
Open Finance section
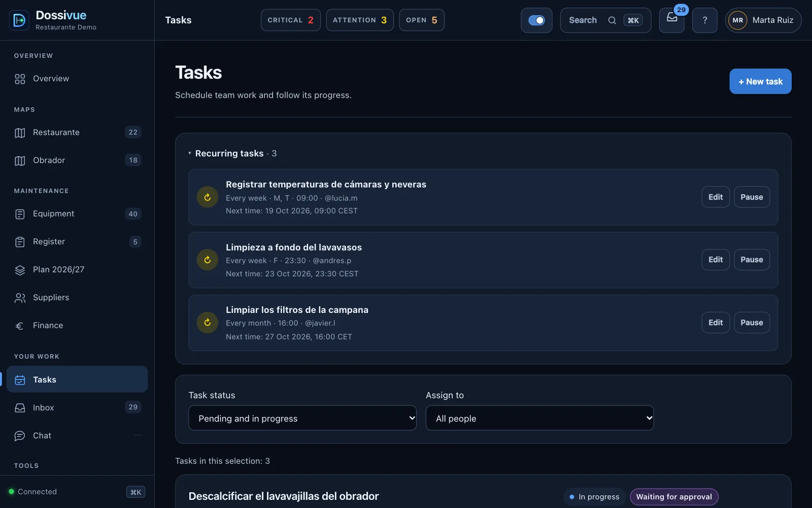[x=77, y=326]
